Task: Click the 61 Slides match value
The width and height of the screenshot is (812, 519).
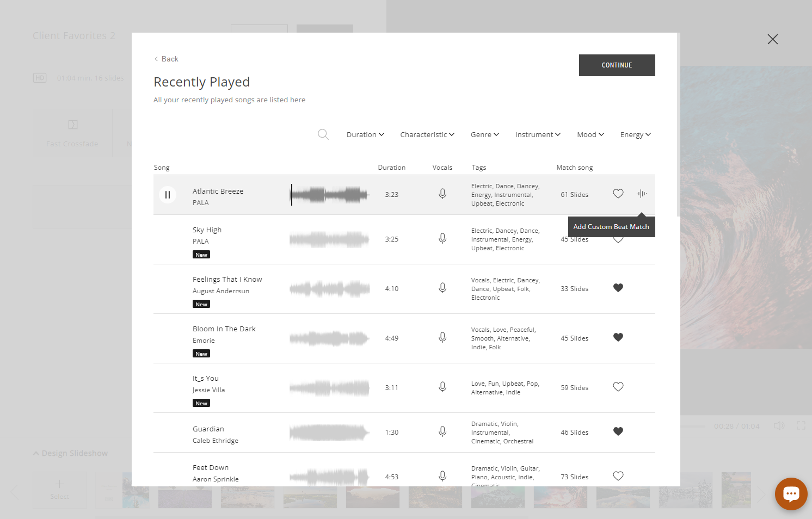Action: pos(575,195)
